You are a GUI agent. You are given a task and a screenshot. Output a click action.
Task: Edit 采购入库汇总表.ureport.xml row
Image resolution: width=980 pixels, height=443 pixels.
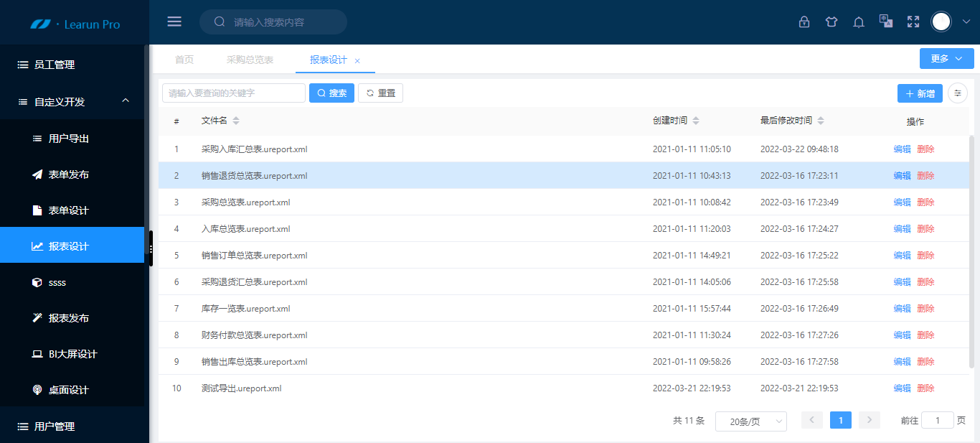pos(902,149)
